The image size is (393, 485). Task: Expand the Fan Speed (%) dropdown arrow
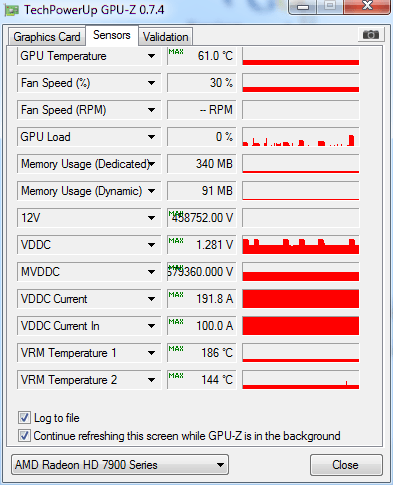pyautogui.click(x=151, y=83)
